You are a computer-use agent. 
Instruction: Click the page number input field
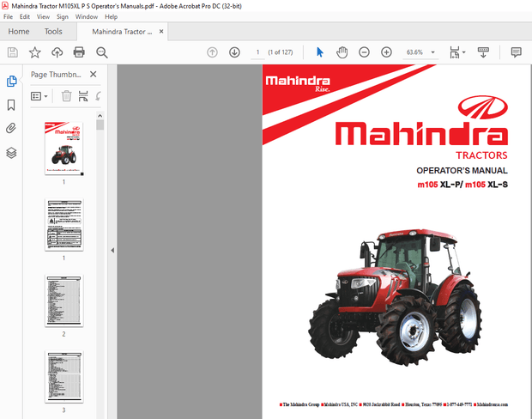[258, 52]
